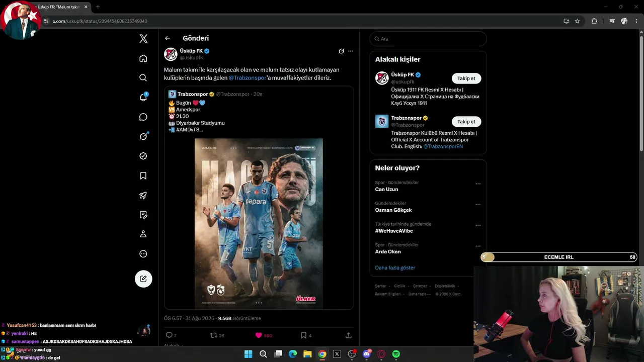
Task: Share the post with the upload icon
Action: click(349, 335)
